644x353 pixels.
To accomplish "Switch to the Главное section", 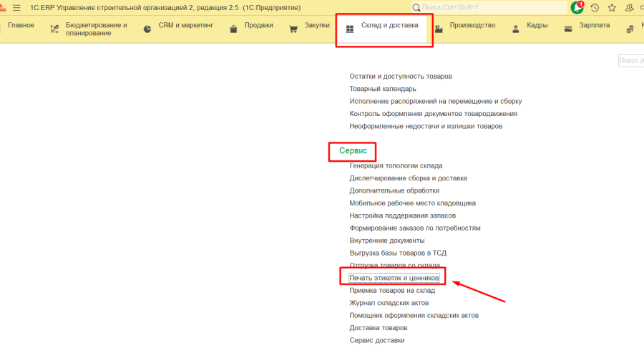I will [x=17, y=26].
